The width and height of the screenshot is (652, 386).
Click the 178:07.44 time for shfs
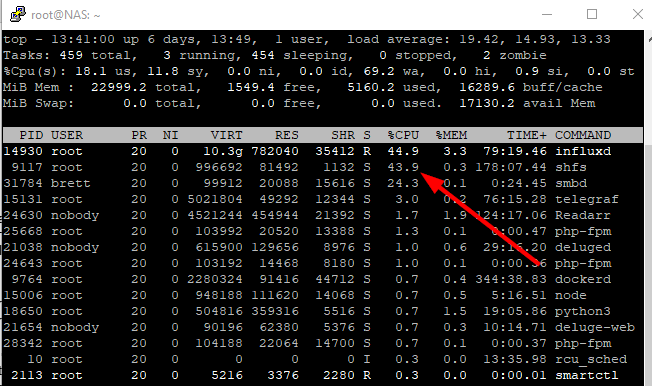tap(511, 167)
